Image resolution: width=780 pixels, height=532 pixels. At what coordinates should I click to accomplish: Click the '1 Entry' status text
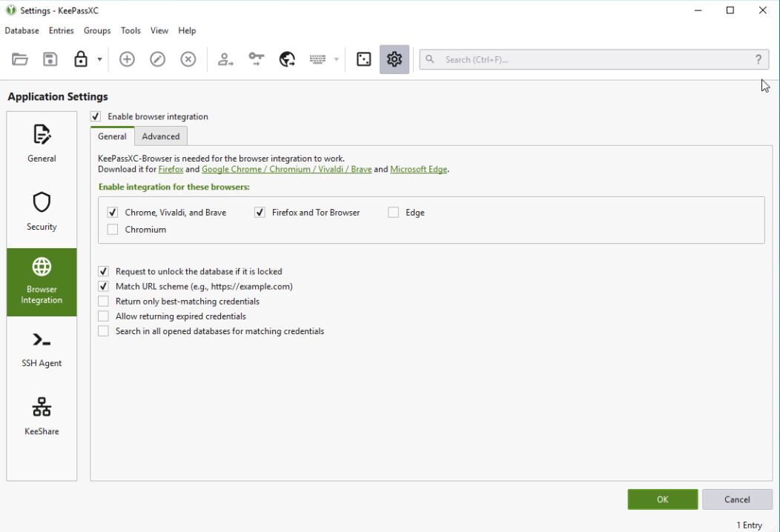[x=749, y=525]
